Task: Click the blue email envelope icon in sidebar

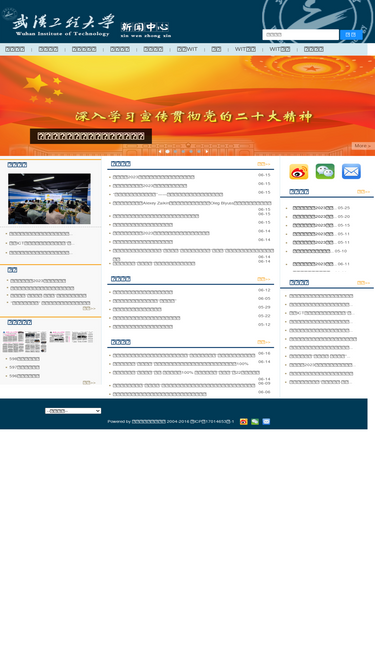Action: [351, 171]
